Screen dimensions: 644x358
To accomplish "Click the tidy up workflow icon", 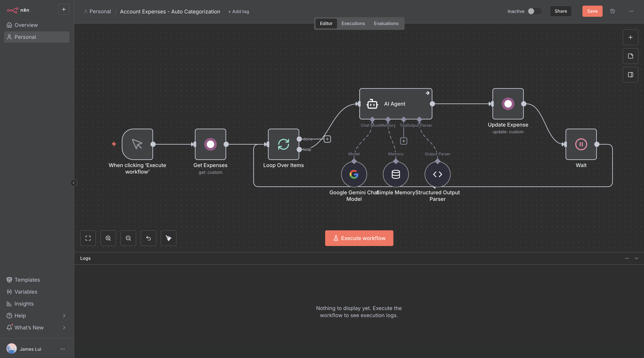I will pyautogui.click(x=168, y=238).
